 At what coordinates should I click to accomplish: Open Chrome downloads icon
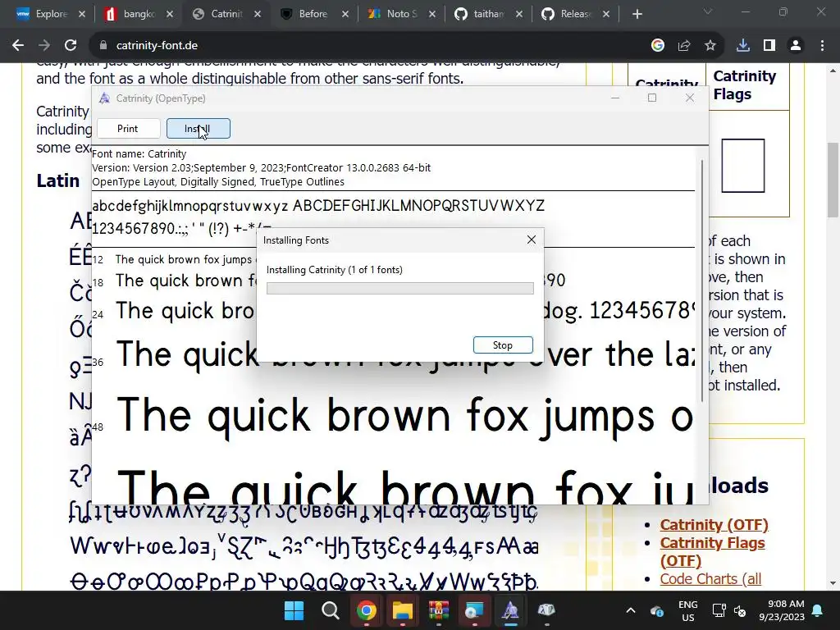(743, 46)
